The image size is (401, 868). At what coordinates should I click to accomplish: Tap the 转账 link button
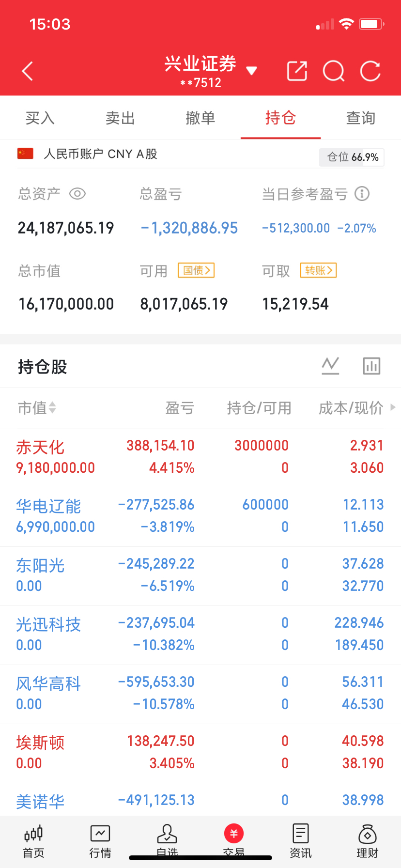318,270
